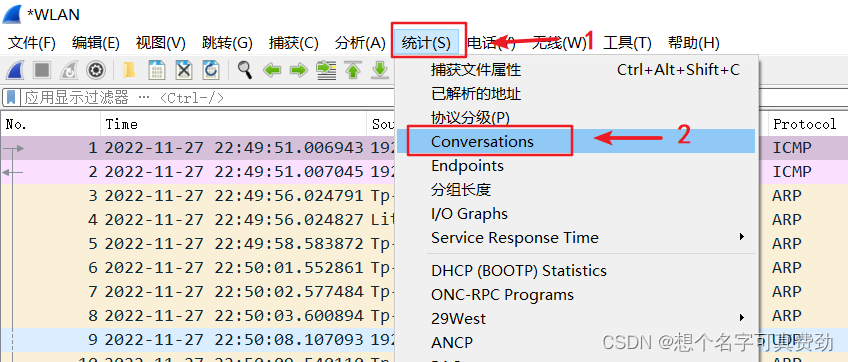Stop capture using the gray square icon

point(42,70)
